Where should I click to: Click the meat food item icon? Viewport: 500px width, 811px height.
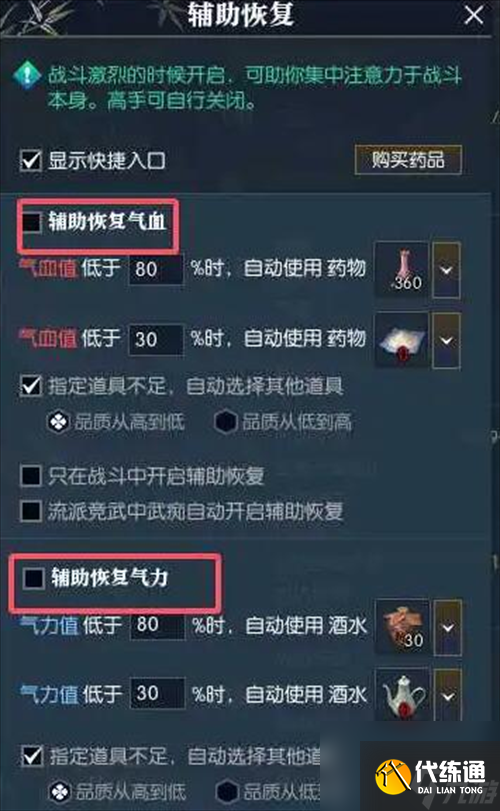(403, 627)
